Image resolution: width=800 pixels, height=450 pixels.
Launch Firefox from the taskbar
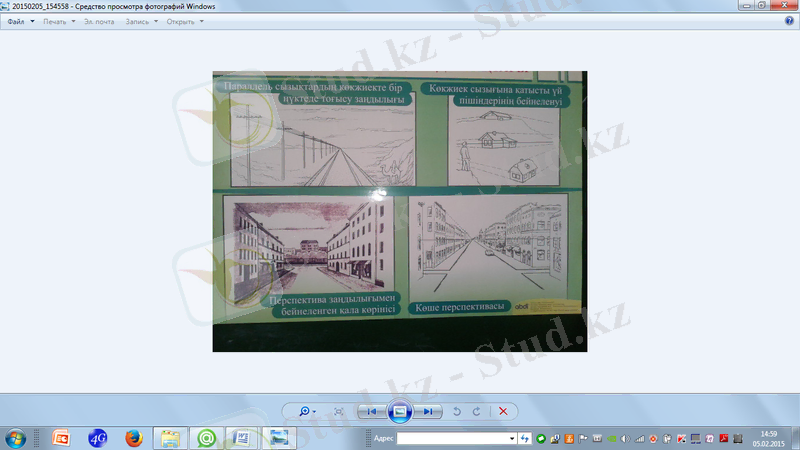(x=135, y=437)
